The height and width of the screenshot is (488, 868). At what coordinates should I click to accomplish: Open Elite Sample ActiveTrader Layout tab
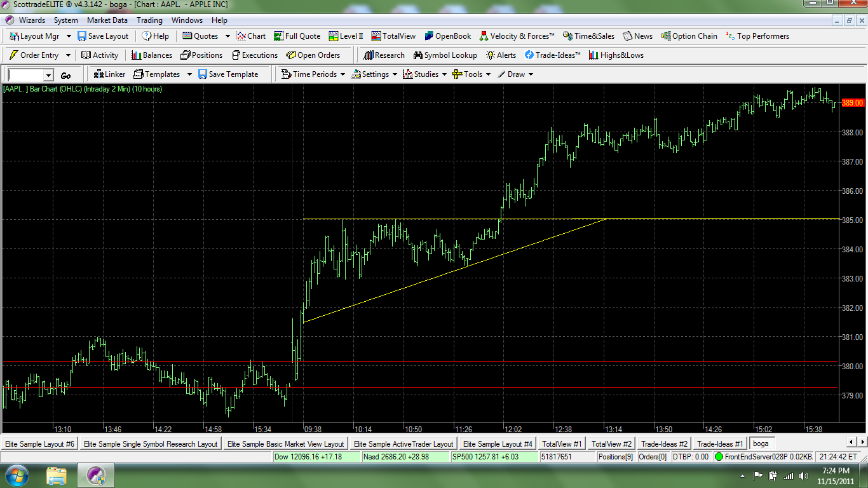coord(403,444)
